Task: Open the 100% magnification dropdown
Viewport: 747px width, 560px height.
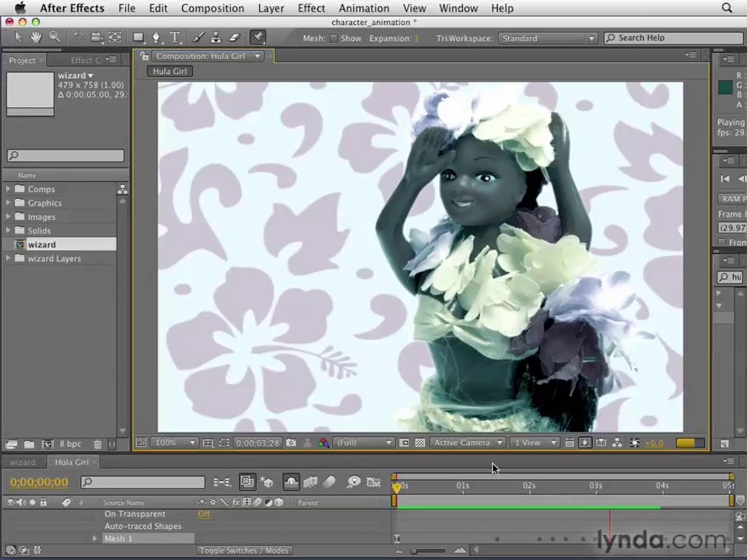Action: [174, 443]
